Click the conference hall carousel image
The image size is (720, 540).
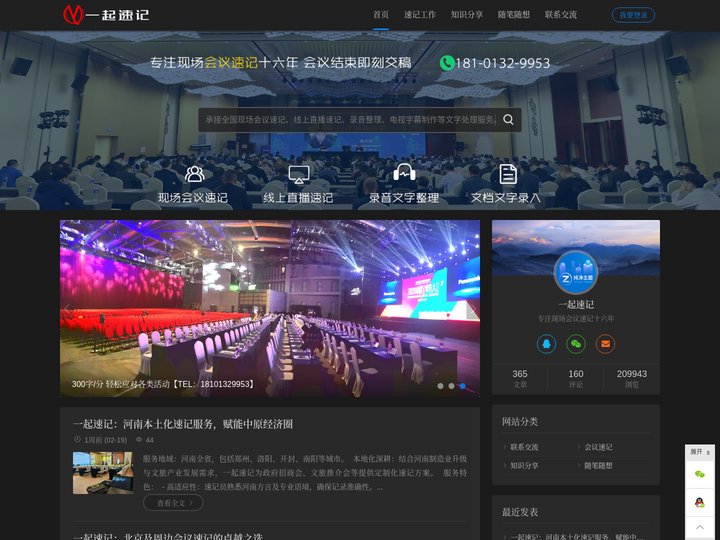click(270, 308)
